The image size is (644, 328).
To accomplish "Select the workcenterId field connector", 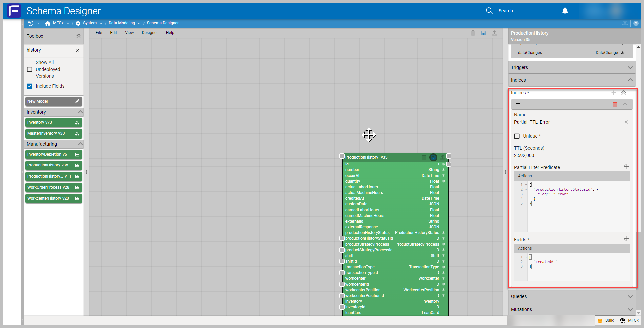I will click(342, 284).
